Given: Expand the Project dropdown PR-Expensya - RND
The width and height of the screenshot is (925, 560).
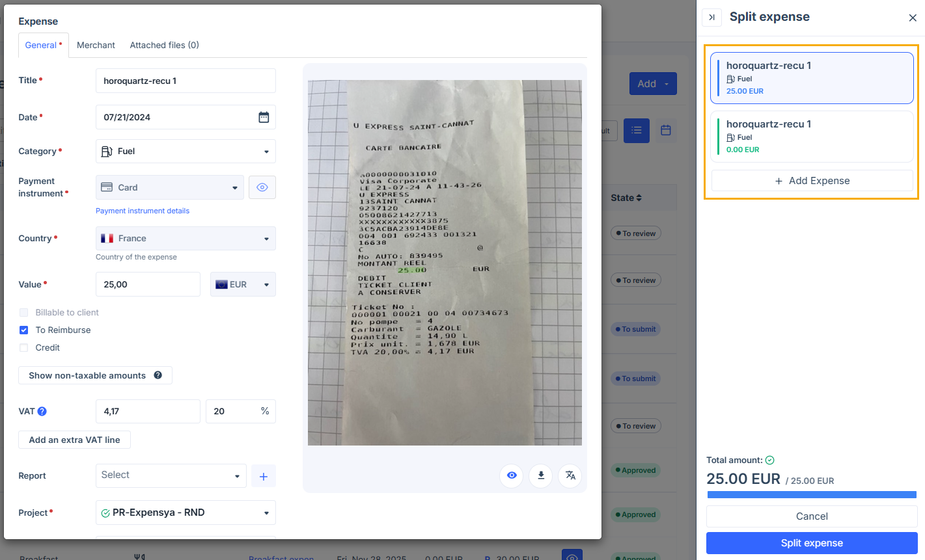Looking at the screenshot, I should pyautogui.click(x=186, y=513).
